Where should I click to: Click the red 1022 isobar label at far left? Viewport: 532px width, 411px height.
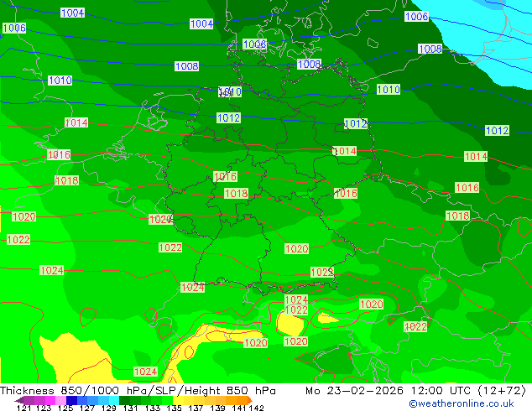pyautogui.click(x=18, y=239)
